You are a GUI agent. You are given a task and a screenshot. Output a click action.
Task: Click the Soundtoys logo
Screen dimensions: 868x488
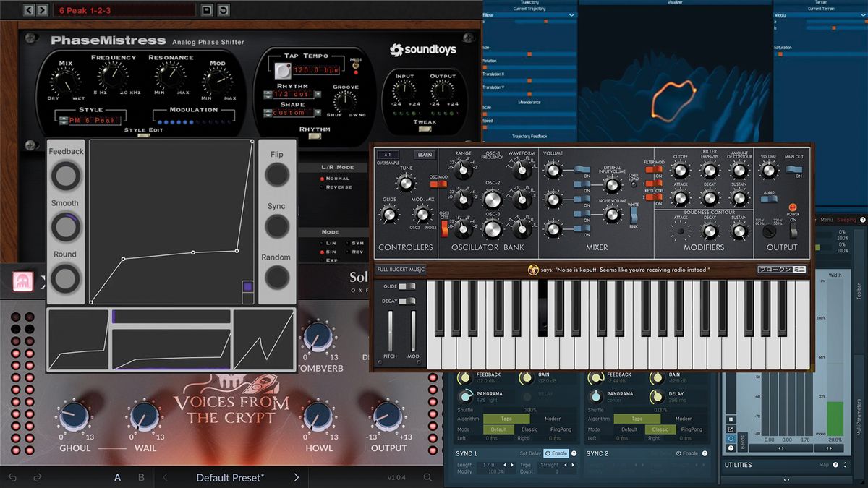coord(424,50)
